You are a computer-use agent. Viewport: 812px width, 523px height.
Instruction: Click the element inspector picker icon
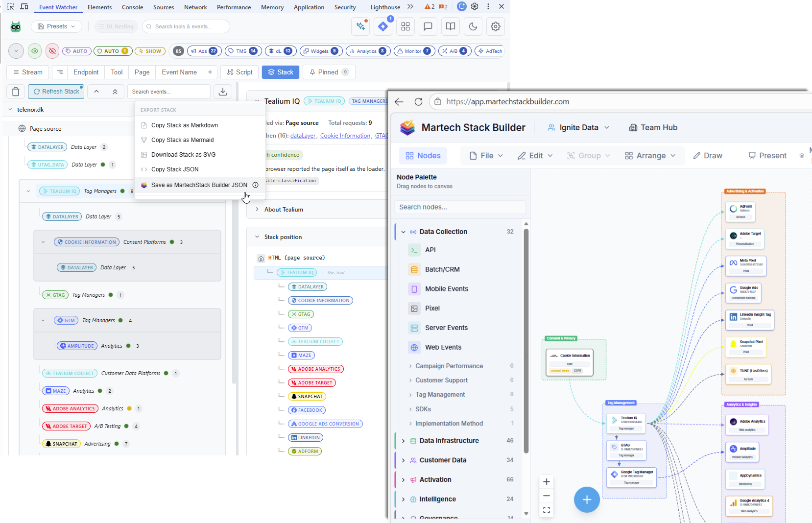pyautogui.click(x=10, y=7)
